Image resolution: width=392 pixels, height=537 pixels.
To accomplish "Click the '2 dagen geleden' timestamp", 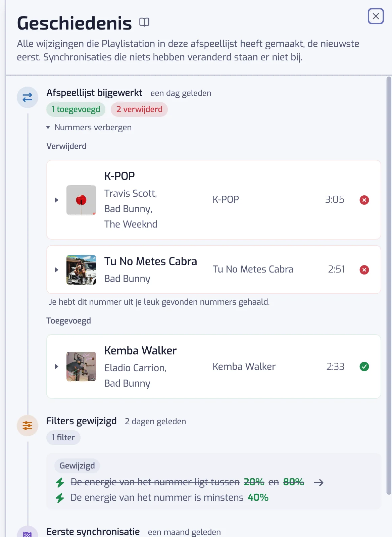I will 155,422.
